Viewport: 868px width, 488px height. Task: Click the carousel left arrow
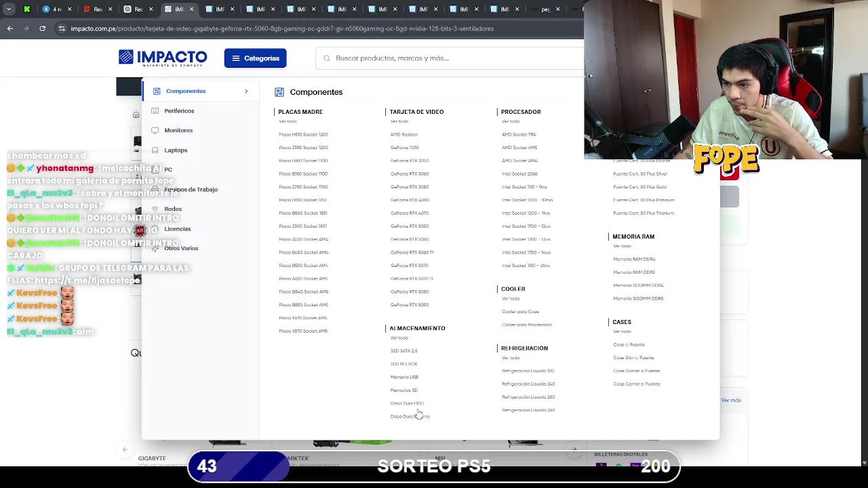[125, 449]
